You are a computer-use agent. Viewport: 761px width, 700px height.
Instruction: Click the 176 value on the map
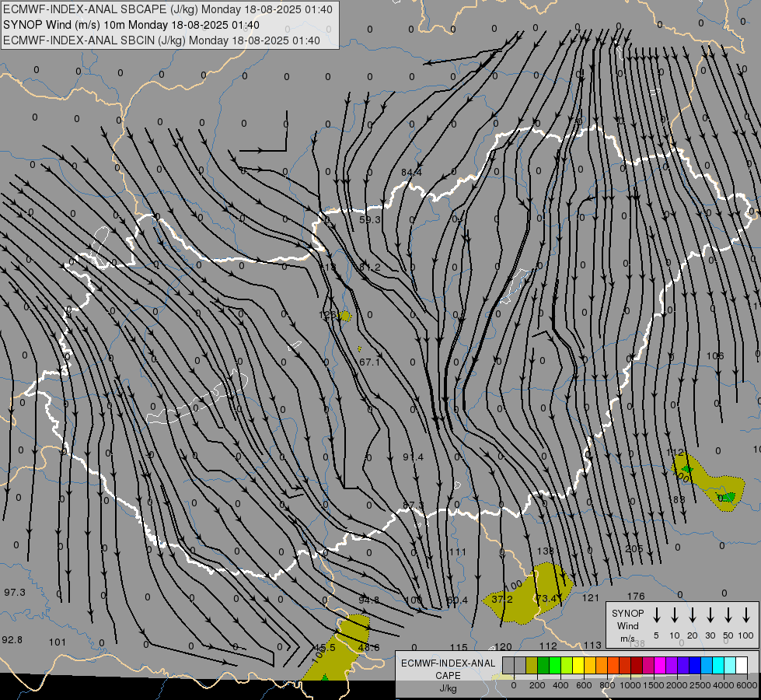point(636,596)
